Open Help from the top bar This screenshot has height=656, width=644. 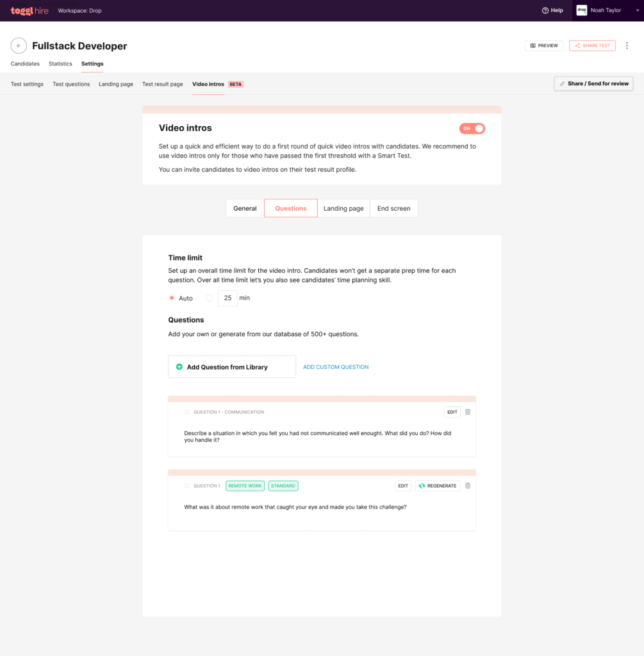tap(552, 10)
